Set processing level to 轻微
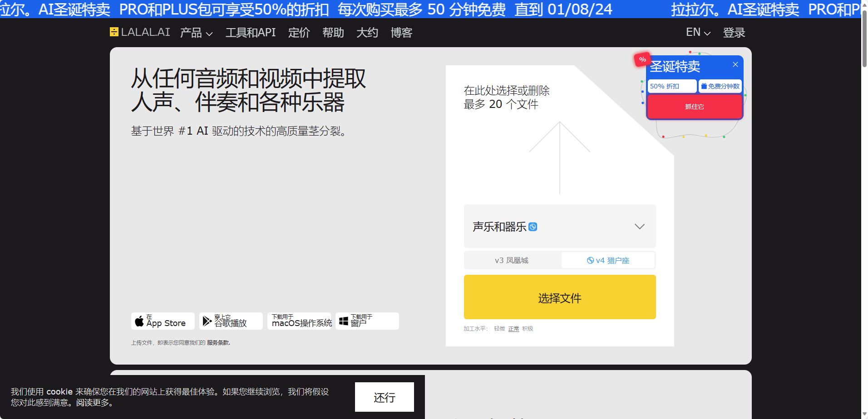 (499, 329)
